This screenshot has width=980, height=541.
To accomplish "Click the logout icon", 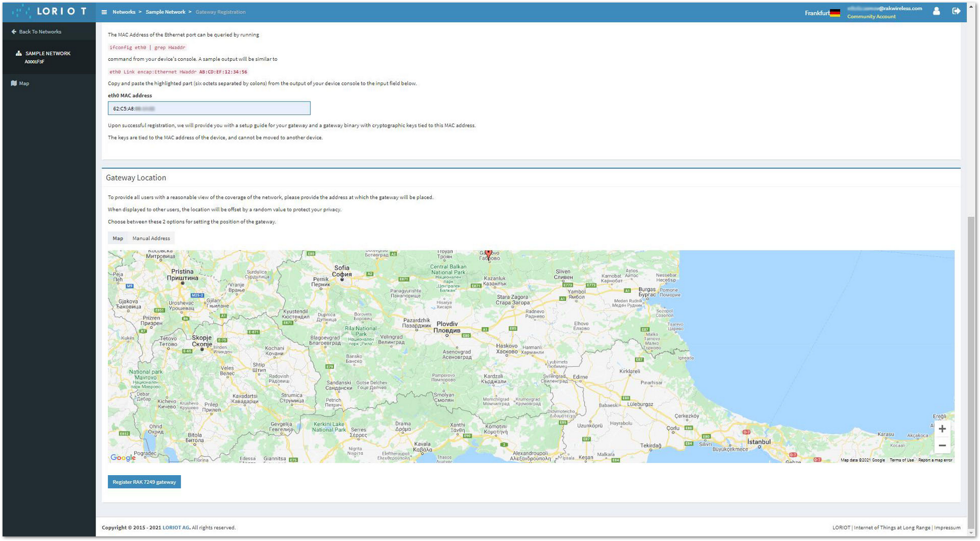I will [957, 11].
